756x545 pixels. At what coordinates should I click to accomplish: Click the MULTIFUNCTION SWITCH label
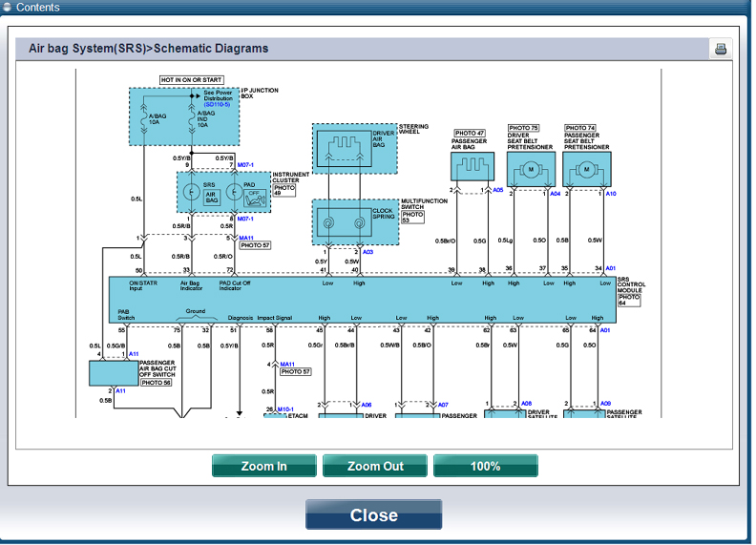point(424,204)
